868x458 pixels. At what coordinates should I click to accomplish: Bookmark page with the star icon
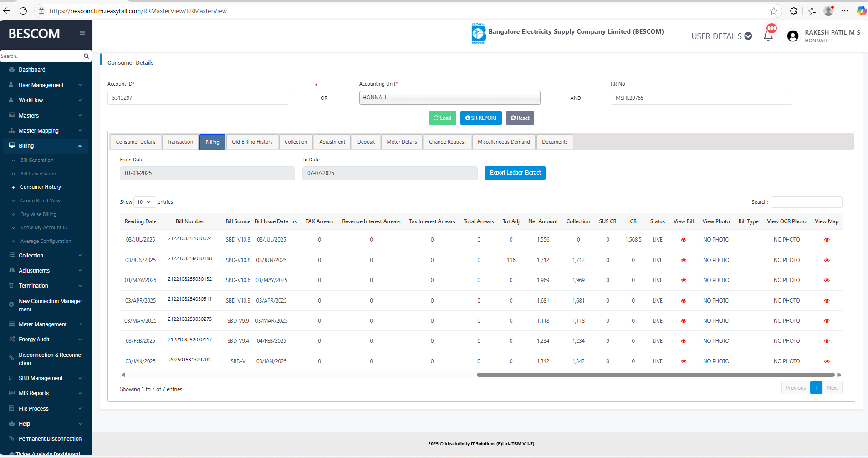[x=774, y=11]
